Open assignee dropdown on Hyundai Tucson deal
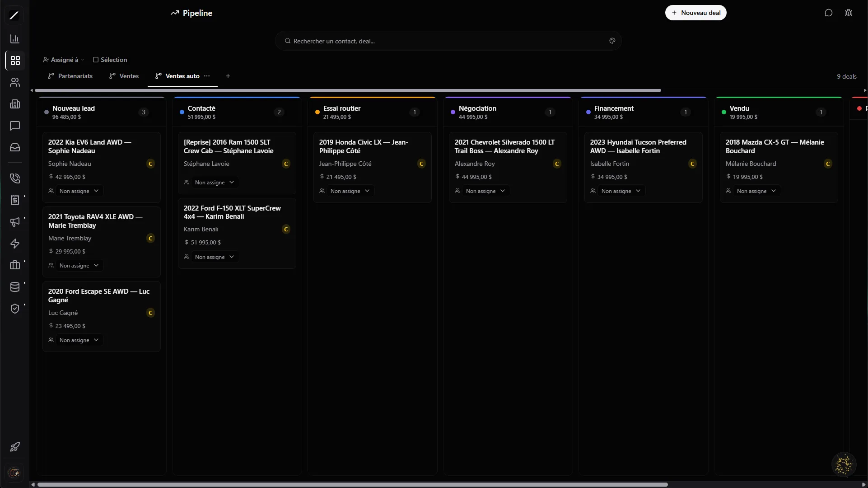This screenshot has height=488, width=868. tap(621, 191)
